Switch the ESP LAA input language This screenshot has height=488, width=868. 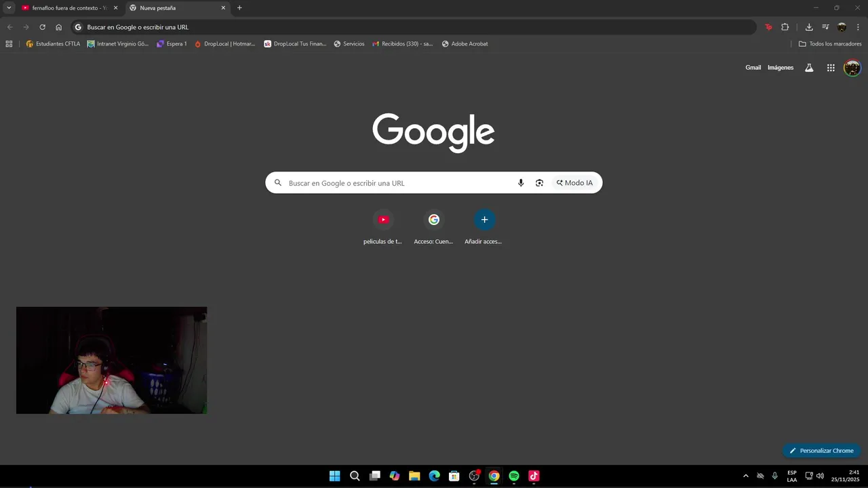coord(792,476)
